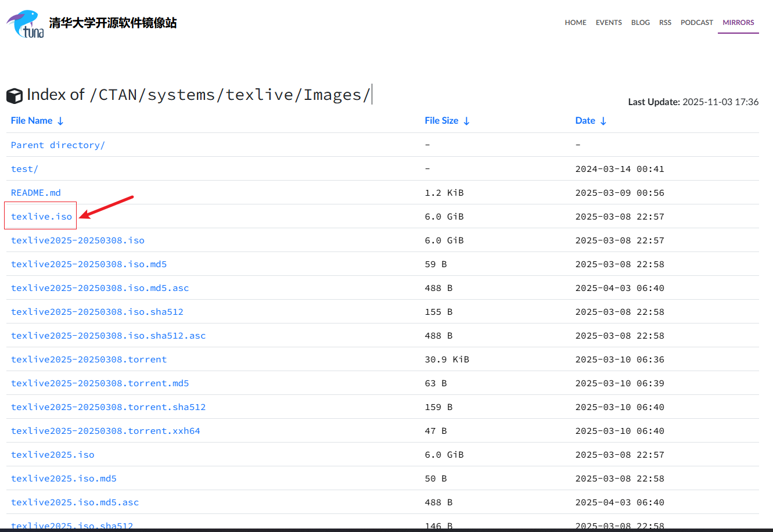Download texlive2025.iso

53,455
